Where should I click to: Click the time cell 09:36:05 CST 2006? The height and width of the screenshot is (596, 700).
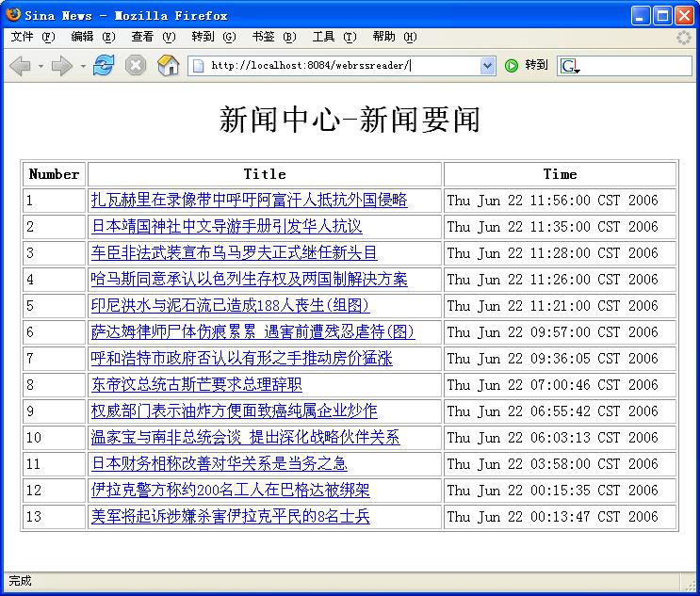pos(560,358)
